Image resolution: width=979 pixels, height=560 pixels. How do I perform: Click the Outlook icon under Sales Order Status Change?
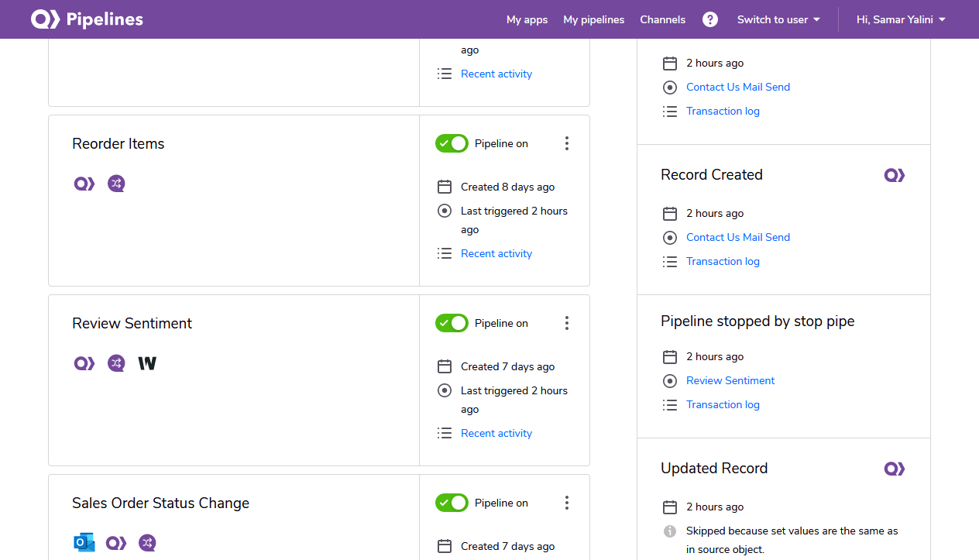tap(84, 543)
